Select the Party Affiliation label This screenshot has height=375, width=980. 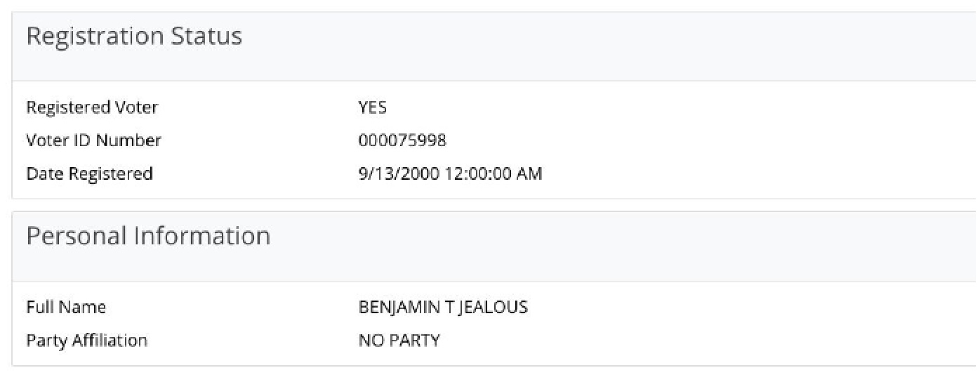pyautogui.click(x=87, y=341)
